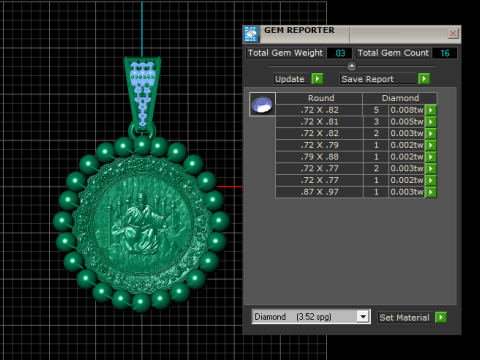Viewport: 480px width, 360px height.
Task: Click the Total Gem Weight value .03
Action: click(339, 53)
